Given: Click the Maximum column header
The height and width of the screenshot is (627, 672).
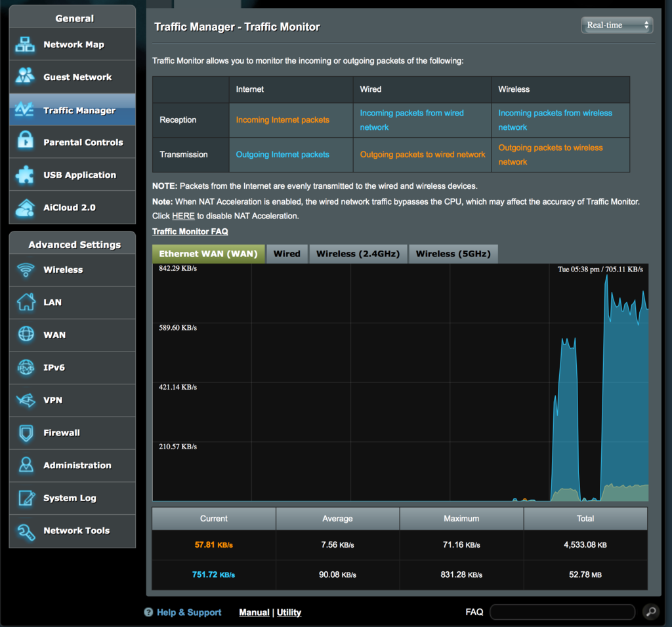Looking at the screenshot, I should (461, 519).
